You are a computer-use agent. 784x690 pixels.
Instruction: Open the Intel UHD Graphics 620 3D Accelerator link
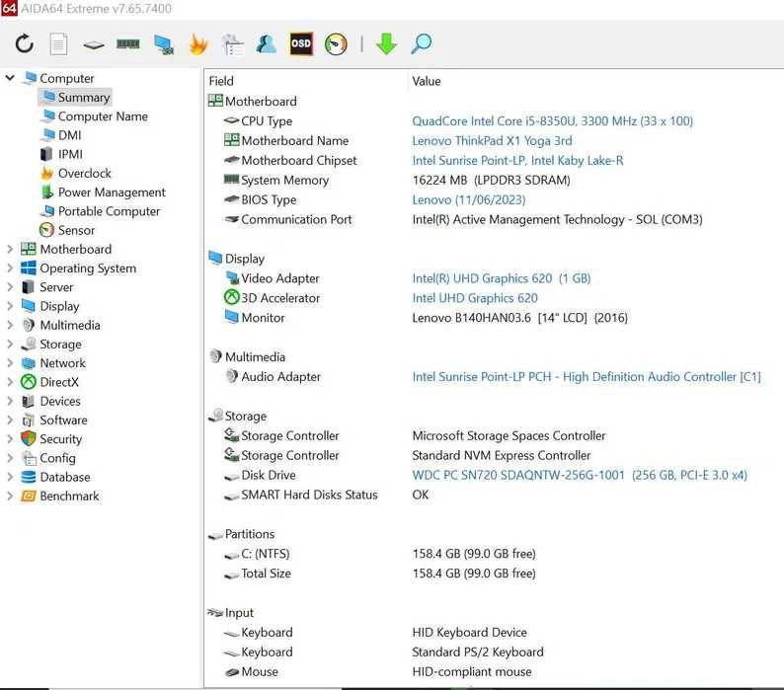coord(475,298)
